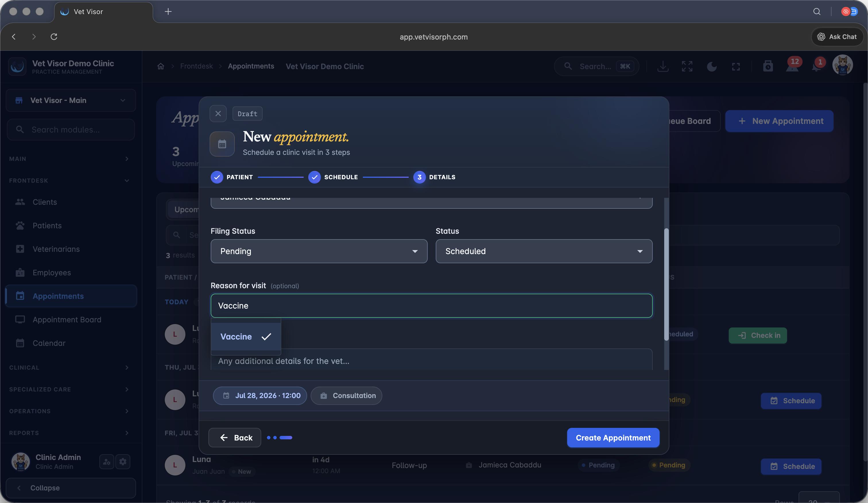Click the collapse arrows icon in top bar
The height and width of the screenshot is (503, 868).
tap(687, 67)
